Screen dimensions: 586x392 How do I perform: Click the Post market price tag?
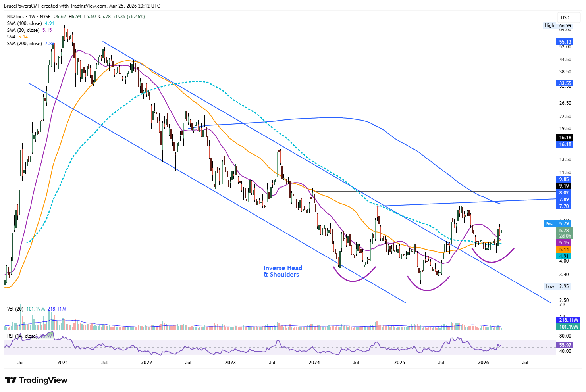coord(549,224)
